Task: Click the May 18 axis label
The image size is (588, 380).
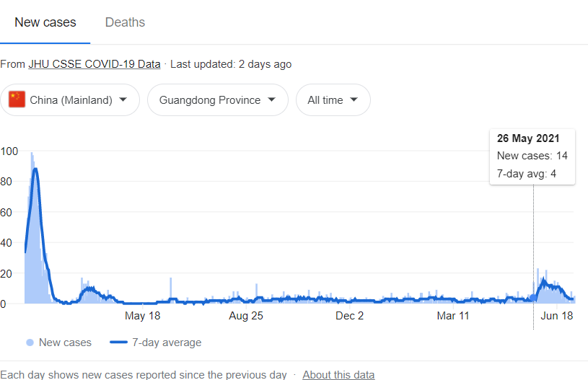Action: point(143,316)
